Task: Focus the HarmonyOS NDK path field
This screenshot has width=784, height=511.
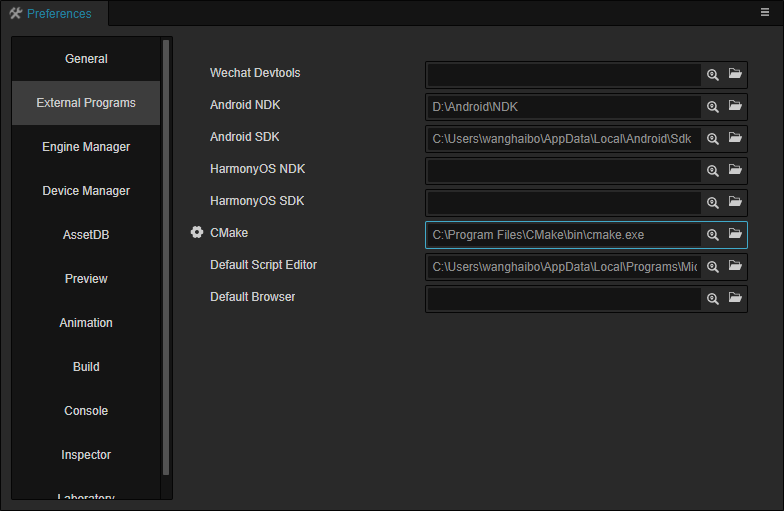Action: point(564,171)
